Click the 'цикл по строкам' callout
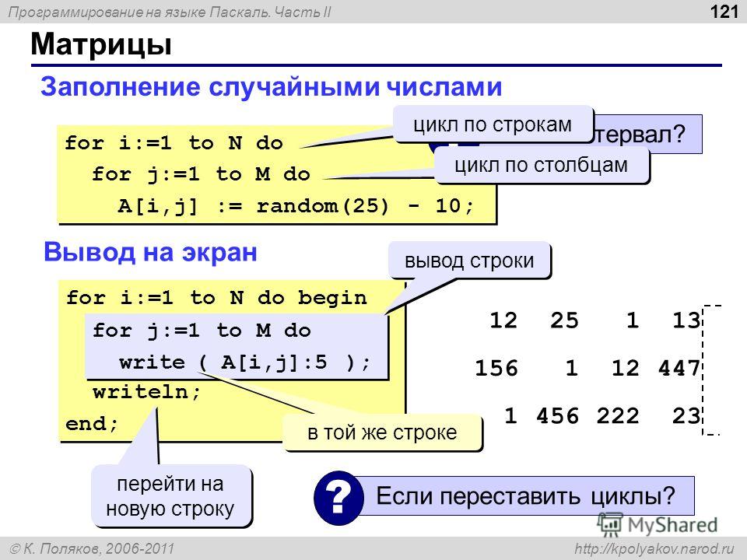747x560 pixels. pyautogui.click(x=493, y=124)
